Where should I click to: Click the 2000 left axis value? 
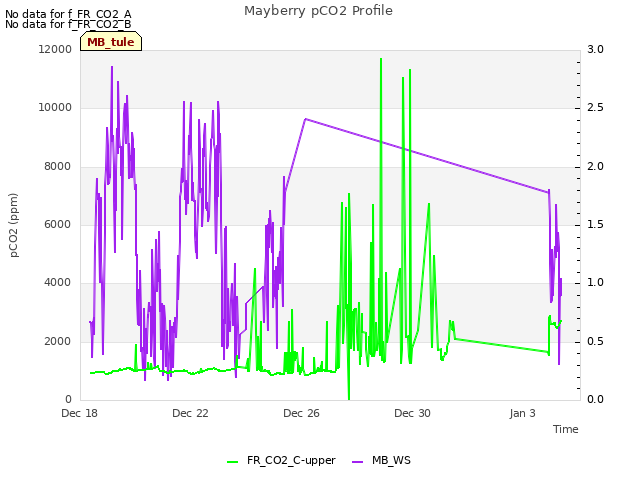point(58,341)
